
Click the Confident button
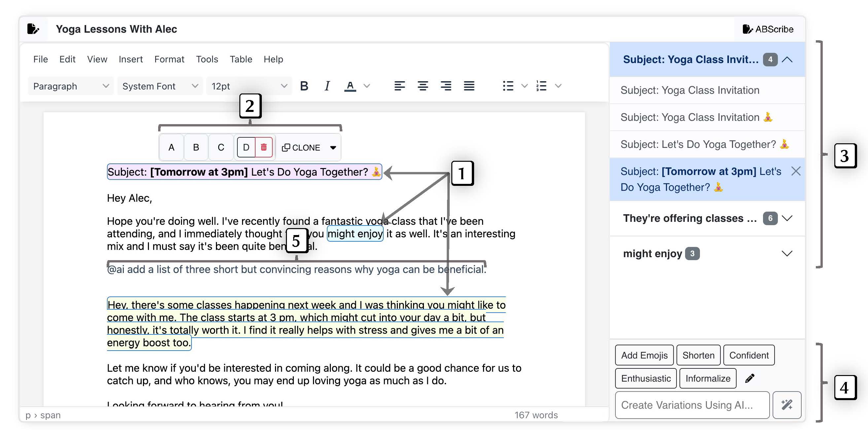(749, 355)
